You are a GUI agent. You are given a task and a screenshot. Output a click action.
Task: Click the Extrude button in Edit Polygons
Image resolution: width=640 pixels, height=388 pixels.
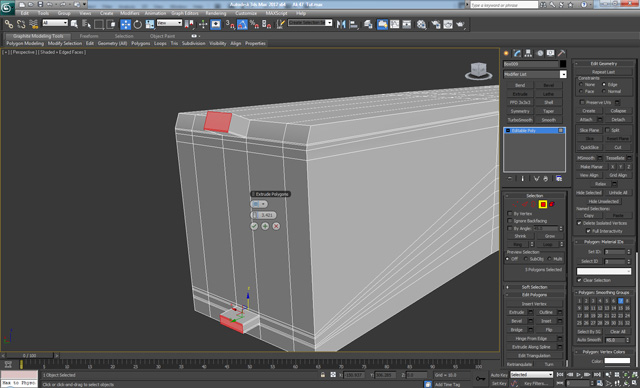[x=516, y=313]
